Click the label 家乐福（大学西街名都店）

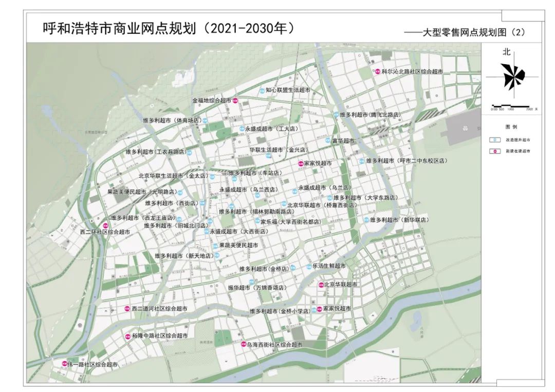(x=291, y=222)
